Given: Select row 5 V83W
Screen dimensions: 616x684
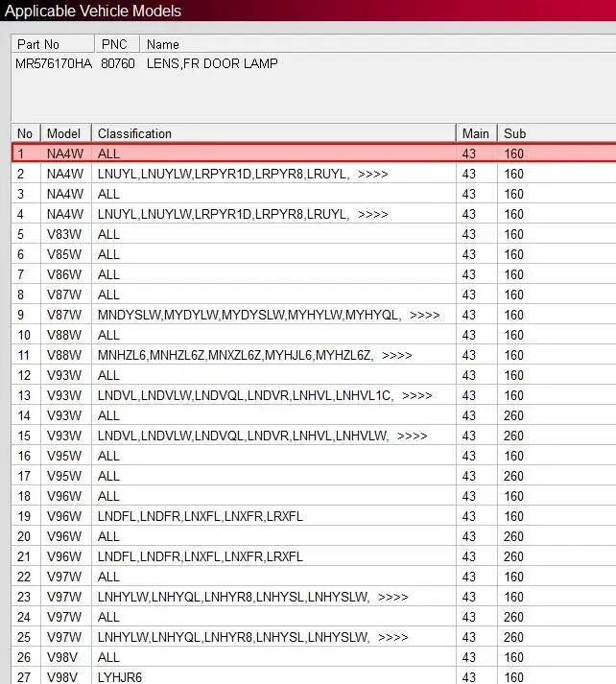Looking at the screenshot, I should pos(314,234).
